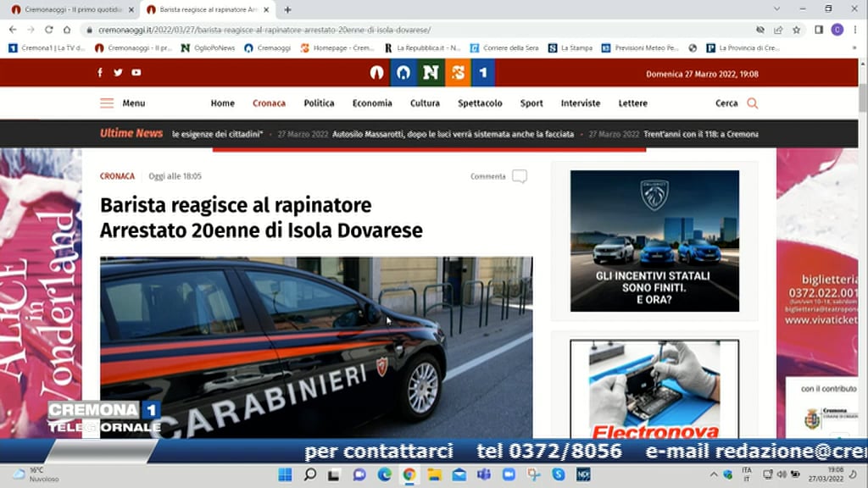Open the Politica menu section
This screenshot has width=868, height=488.
(x=319, y=103)
